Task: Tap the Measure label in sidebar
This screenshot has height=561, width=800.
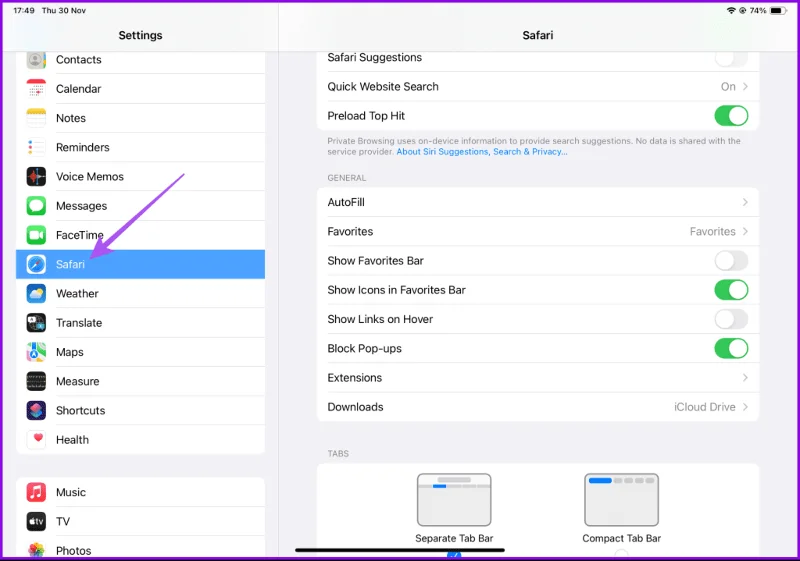Action: click(x=78, y=381)
